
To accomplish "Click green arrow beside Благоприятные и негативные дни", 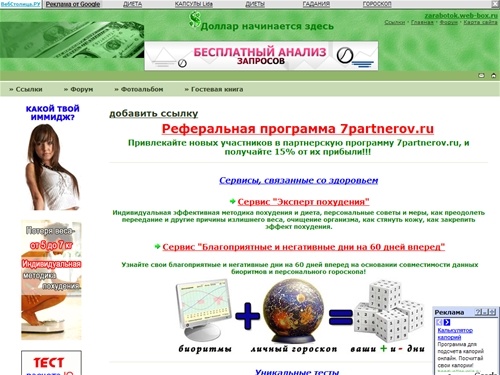I will coord(158,246).
